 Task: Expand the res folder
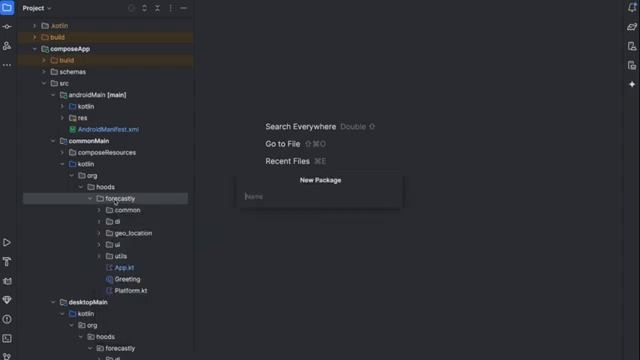(62, 118)
